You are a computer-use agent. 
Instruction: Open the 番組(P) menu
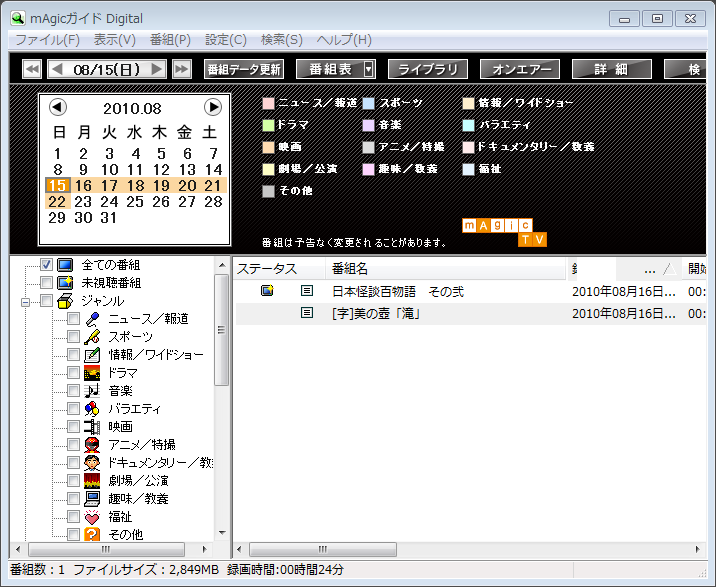pos(170,40)
